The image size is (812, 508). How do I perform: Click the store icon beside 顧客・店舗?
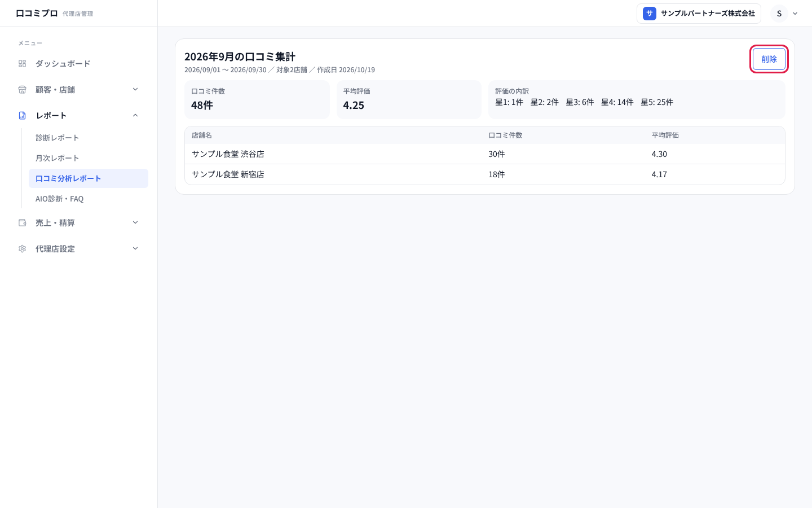[x=23, y=90]
